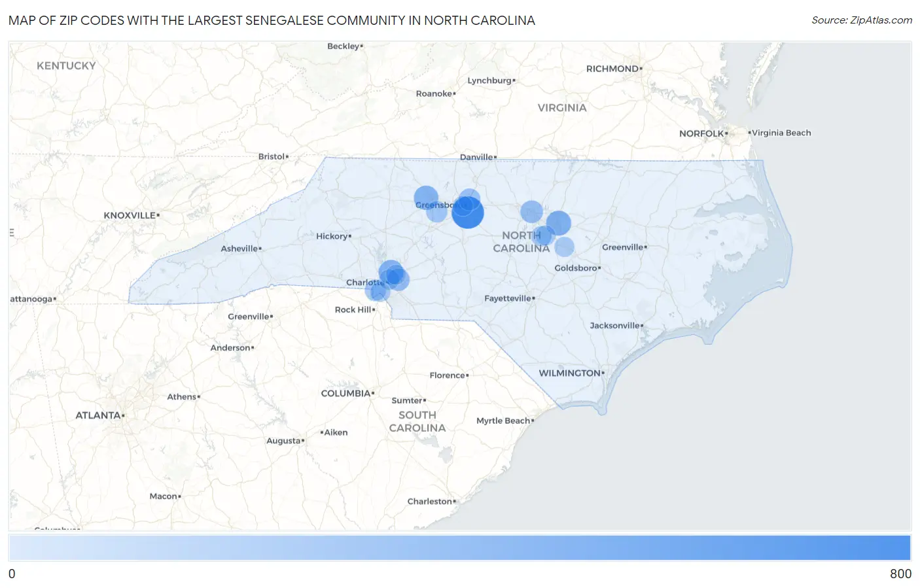Click the 'Sumter' city label

407,401
